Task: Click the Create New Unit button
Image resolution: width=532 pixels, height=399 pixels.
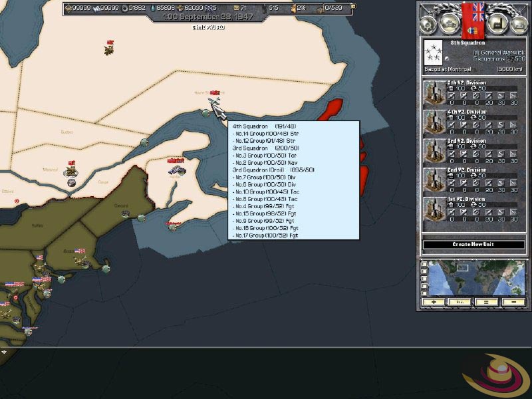Action: (473, 245)
